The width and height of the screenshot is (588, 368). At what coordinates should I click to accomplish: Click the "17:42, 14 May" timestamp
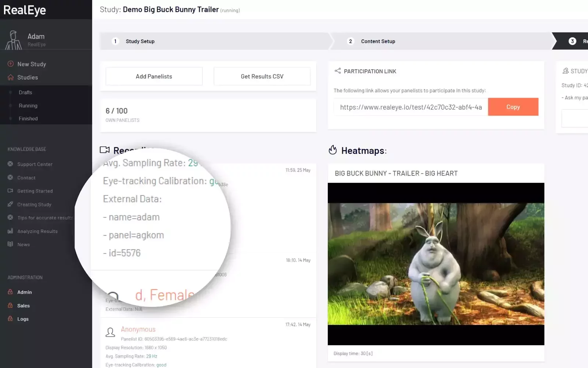click(298, 325)
